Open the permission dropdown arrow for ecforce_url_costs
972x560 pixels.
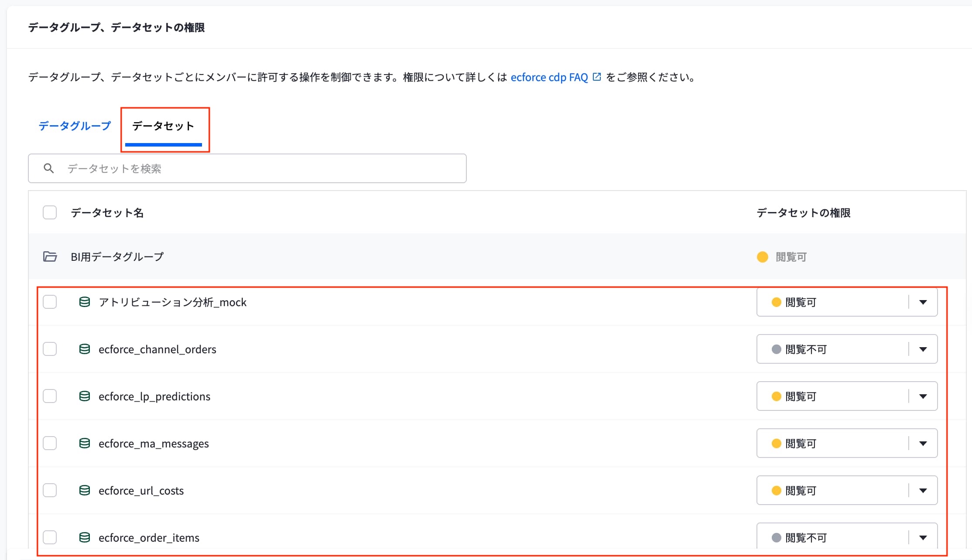tap(923, 490)
